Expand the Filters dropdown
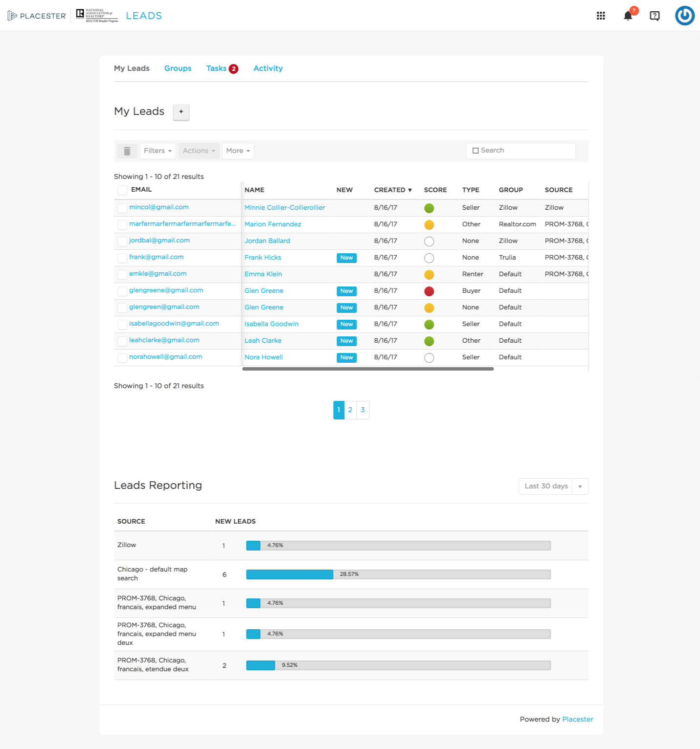 pos(158,151)
